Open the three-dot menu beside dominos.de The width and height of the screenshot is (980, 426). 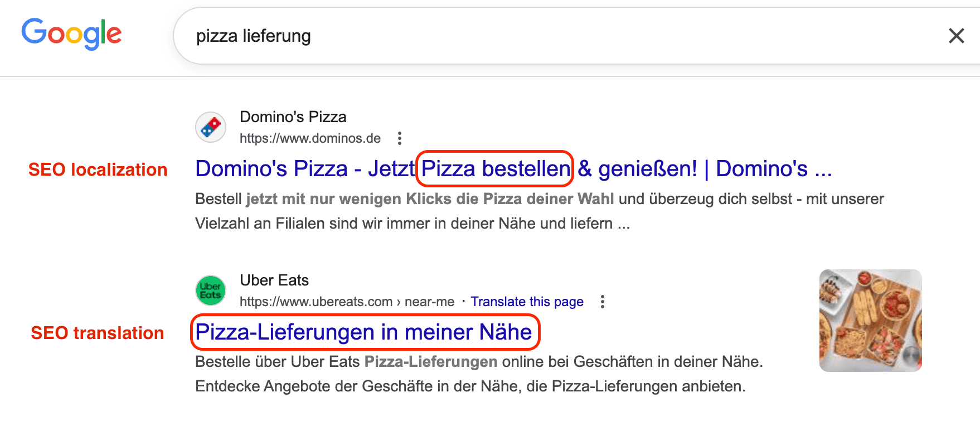tap(400, 138)
